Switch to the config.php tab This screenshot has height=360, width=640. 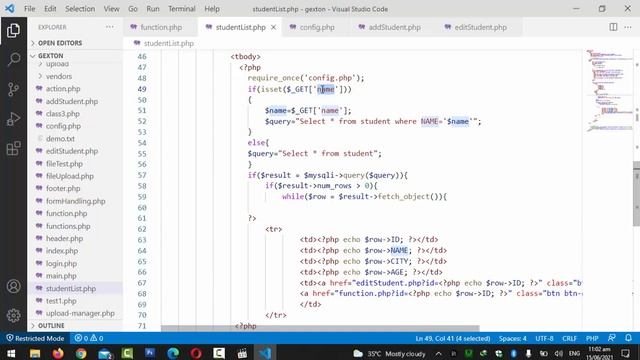tap(317, 27)
